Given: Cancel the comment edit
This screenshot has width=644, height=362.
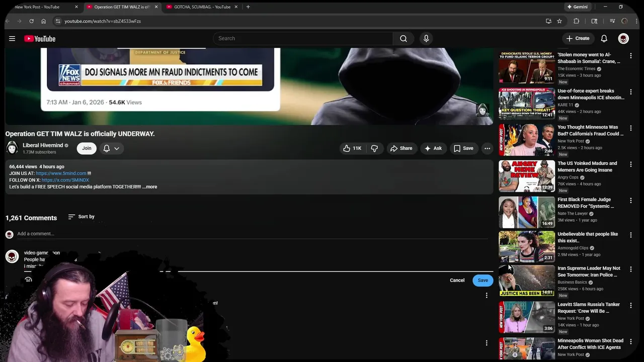Looking at the screenshot, I should click(457, 281).
